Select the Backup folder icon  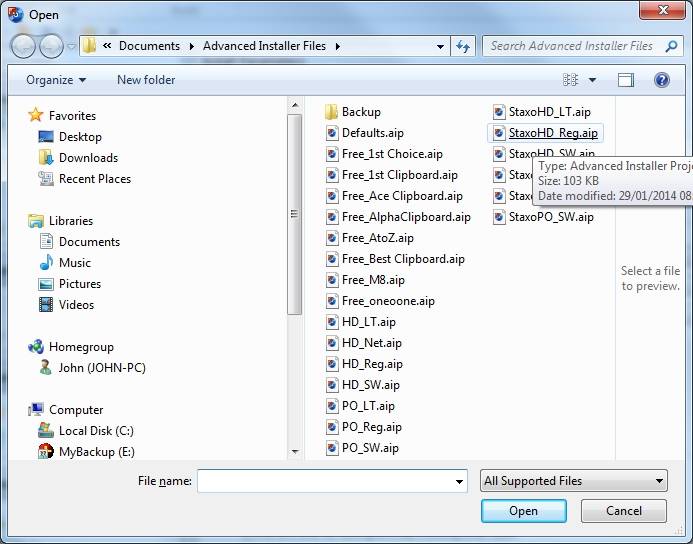[x=332, y=112]
